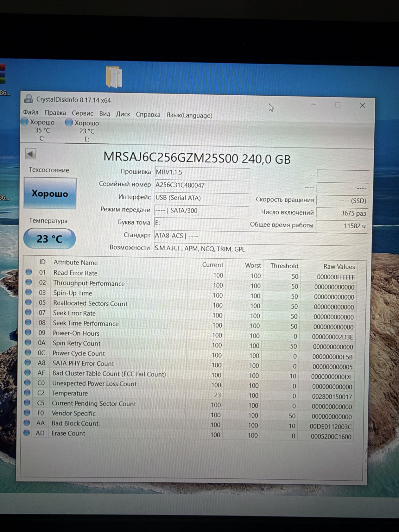Click status dot for Current Pending Sector Count

point(27,402)
